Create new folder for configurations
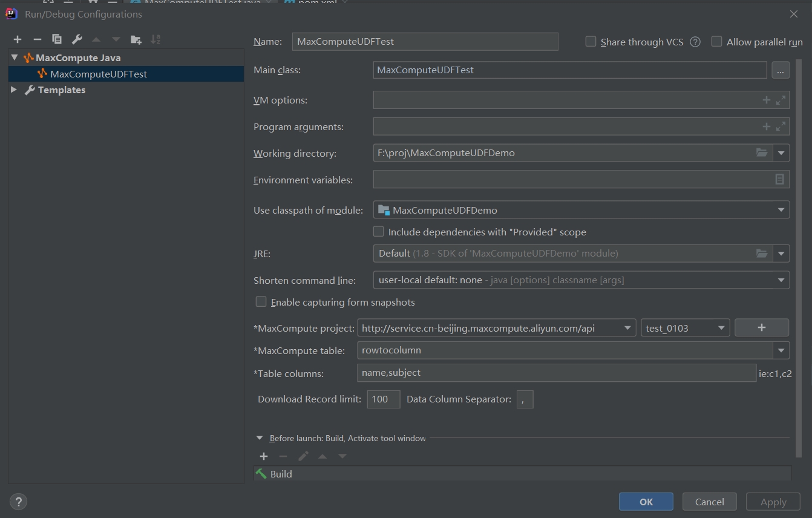812x518 pixels. click(x=136, y=39)
